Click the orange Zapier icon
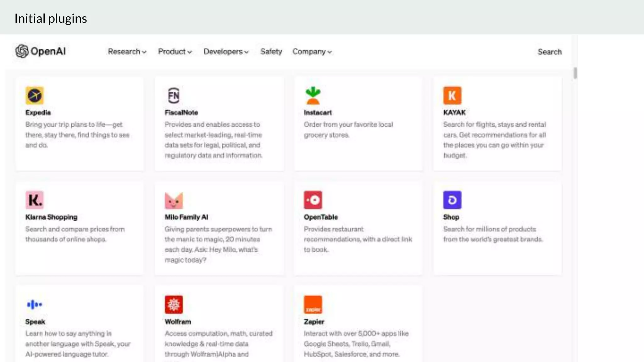Image resolution: width=644 pixels, height=362 pixels. click(313, 304)
